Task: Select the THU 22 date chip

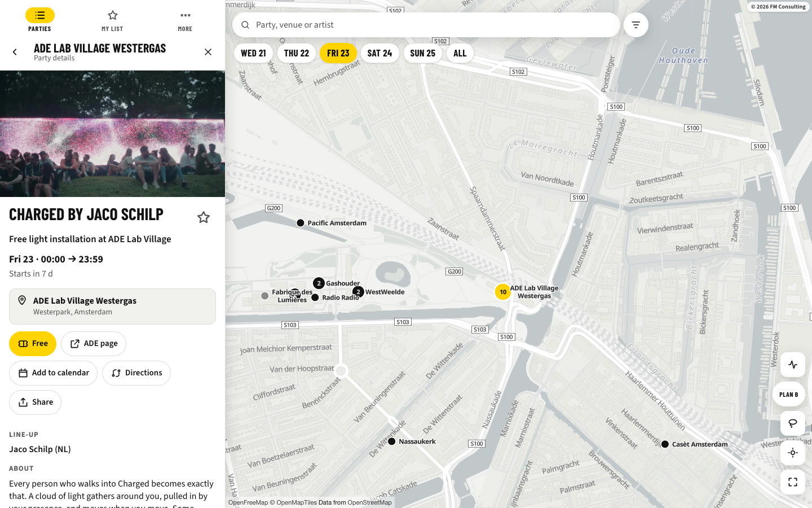Action: pos(297,53)
